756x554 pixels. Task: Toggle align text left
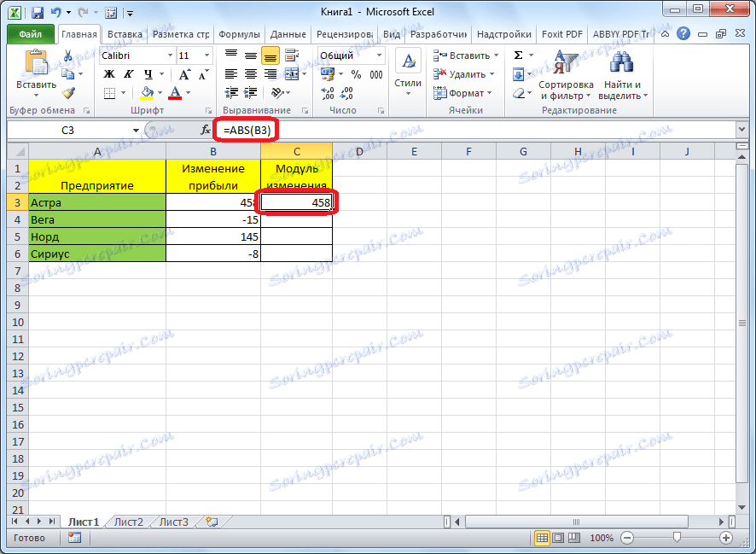231,74
